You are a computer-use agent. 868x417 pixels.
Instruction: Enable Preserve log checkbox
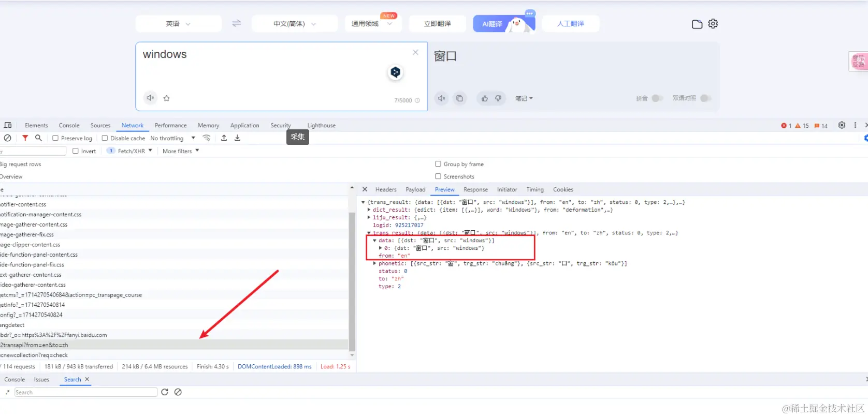click(x=55, y=138)
